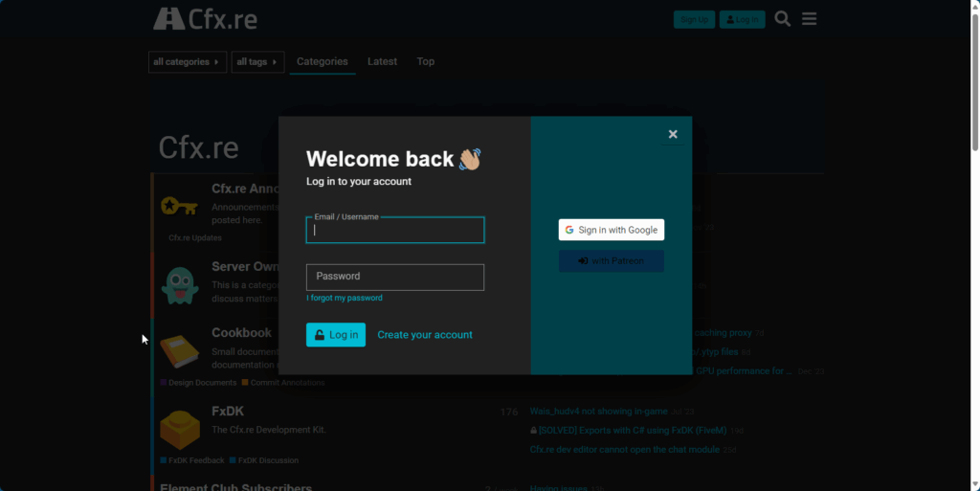Sign in with Patreon button
The width and height of the screenshot is (980, 491).
click(612, 261)
